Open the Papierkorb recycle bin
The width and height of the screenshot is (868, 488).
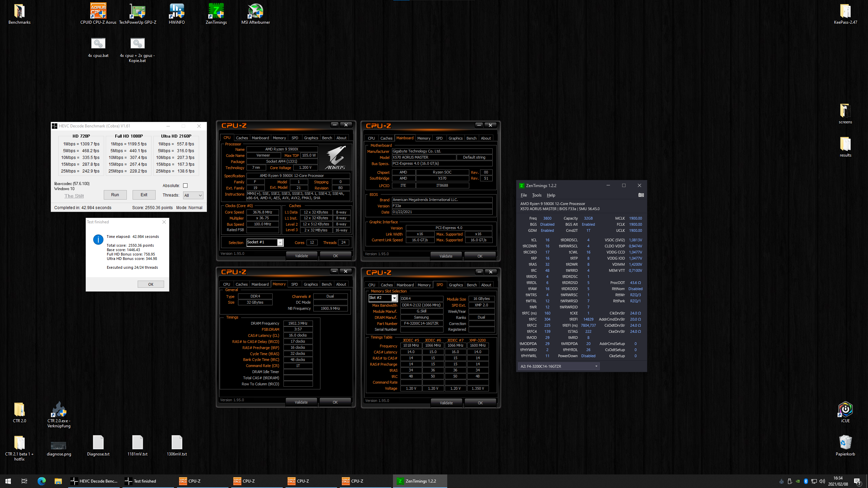tap(845, 445)
